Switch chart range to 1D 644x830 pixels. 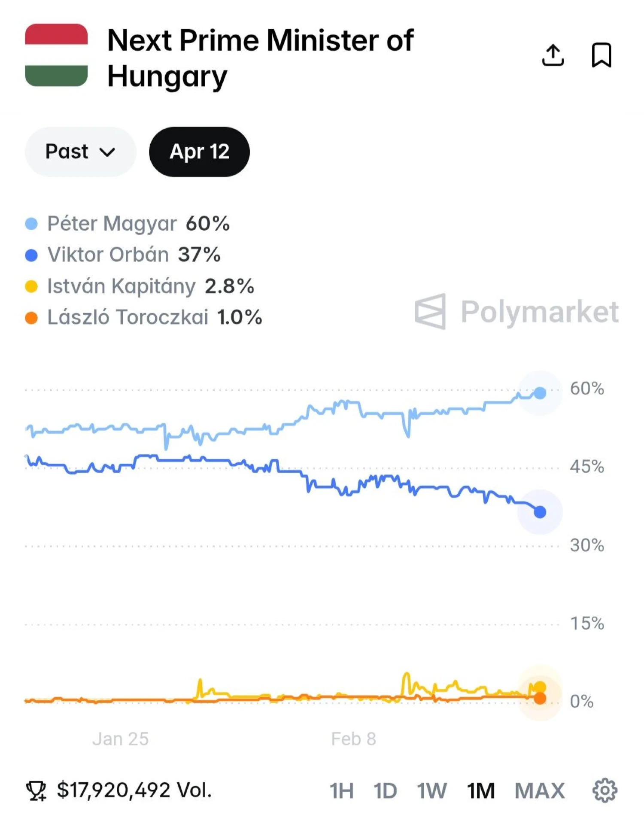tap(385, 790)
